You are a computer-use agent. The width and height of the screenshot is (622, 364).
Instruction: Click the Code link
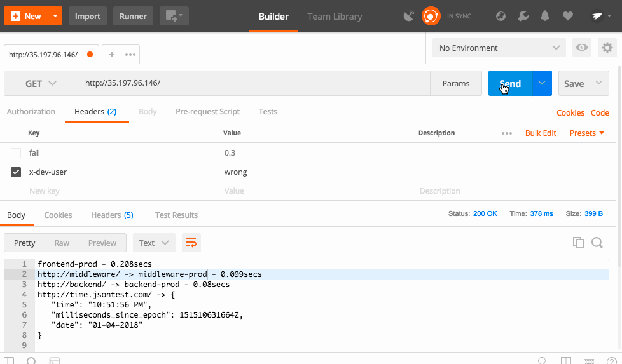[600, 113]
